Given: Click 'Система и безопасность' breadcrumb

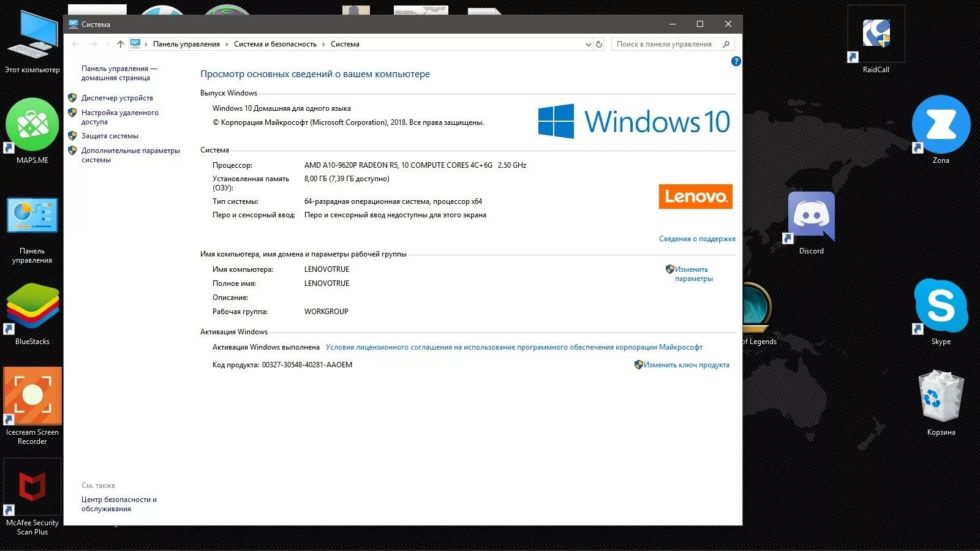Looking at the screenshot, I should (x=275, y=44).
